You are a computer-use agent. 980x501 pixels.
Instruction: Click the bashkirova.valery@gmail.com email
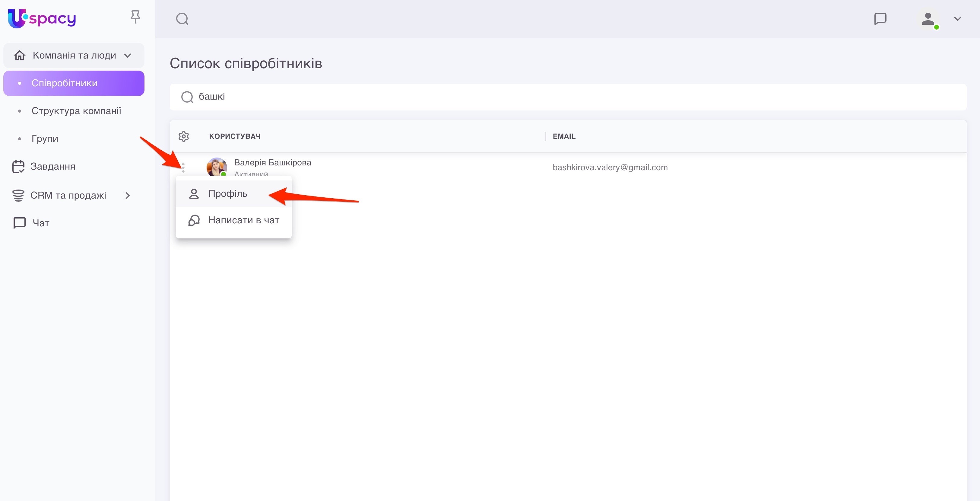(x=610, y=168)
